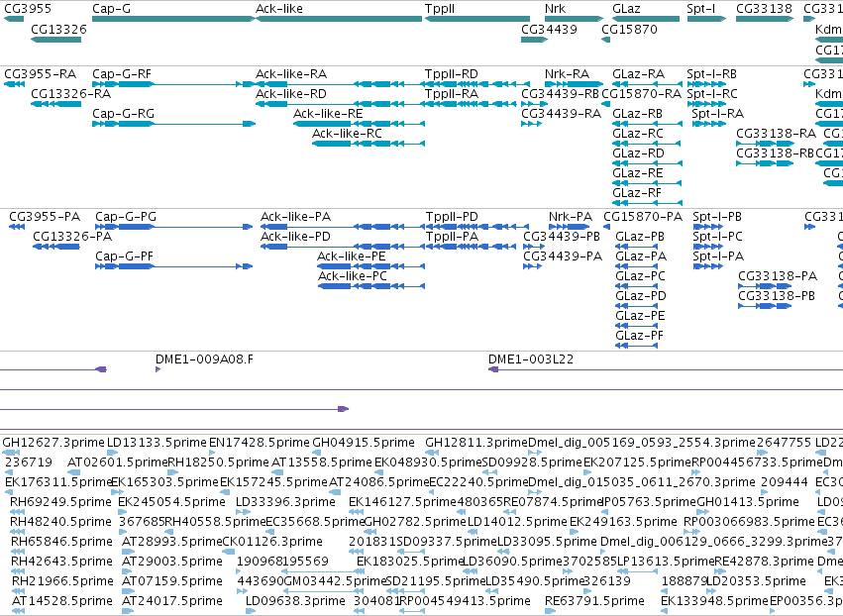Open protein TppII-PD
Viewport: 843px width, 616px height.
click(452, 217)
